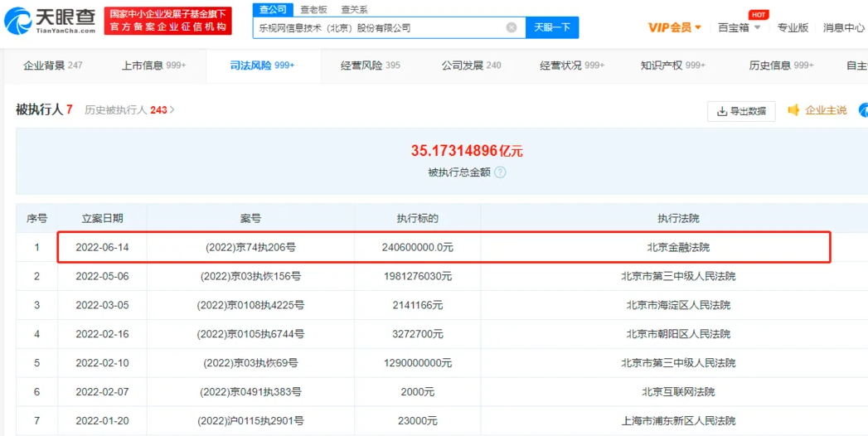This screenshot has width=868, height=436.
Task: Click the TianYanCha logo
Action: point(51,20)
